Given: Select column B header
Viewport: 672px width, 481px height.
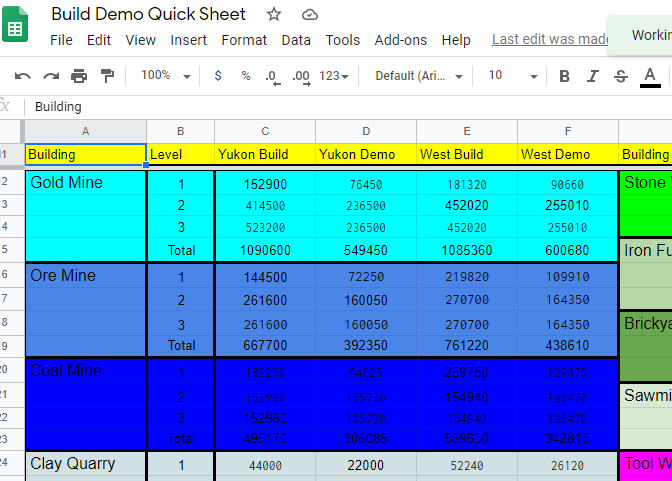Looking at the screenshot, I should coord(180,131).
